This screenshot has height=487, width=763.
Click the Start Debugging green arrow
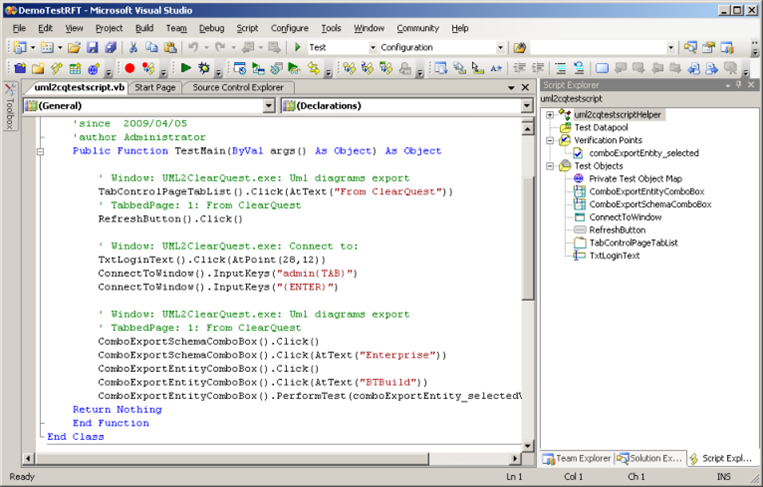coord(297,47)
